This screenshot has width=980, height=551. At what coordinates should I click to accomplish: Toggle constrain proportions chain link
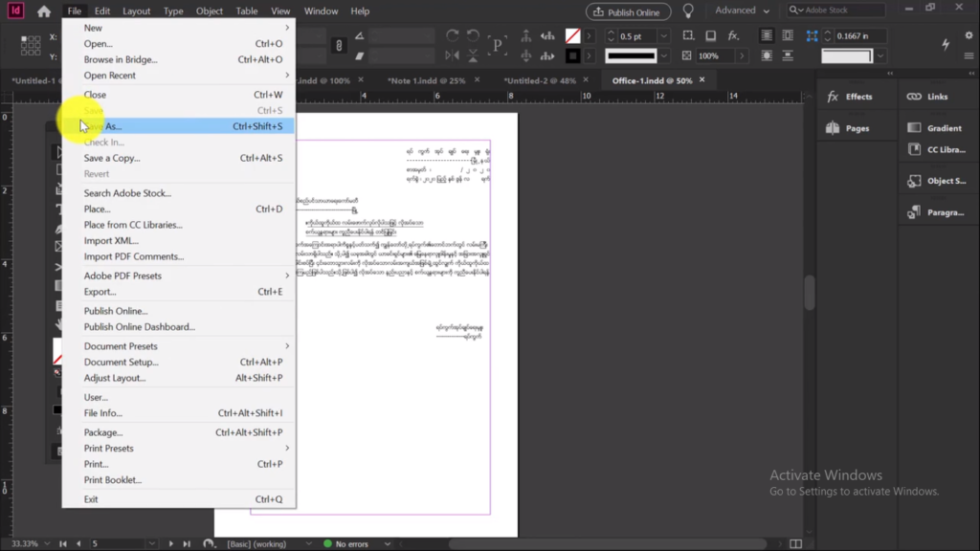(339, 45)
